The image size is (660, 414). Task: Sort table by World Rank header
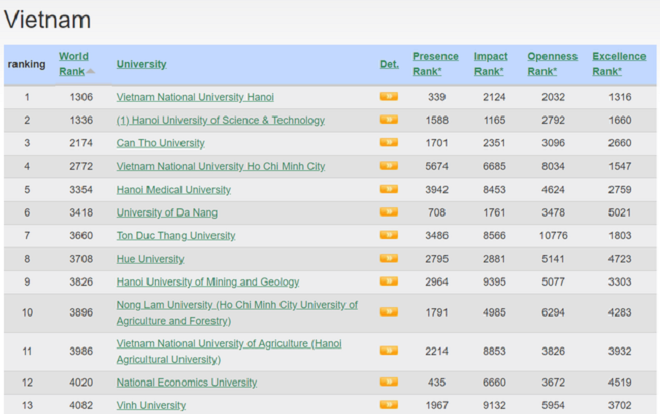click(x=73, y=63)
